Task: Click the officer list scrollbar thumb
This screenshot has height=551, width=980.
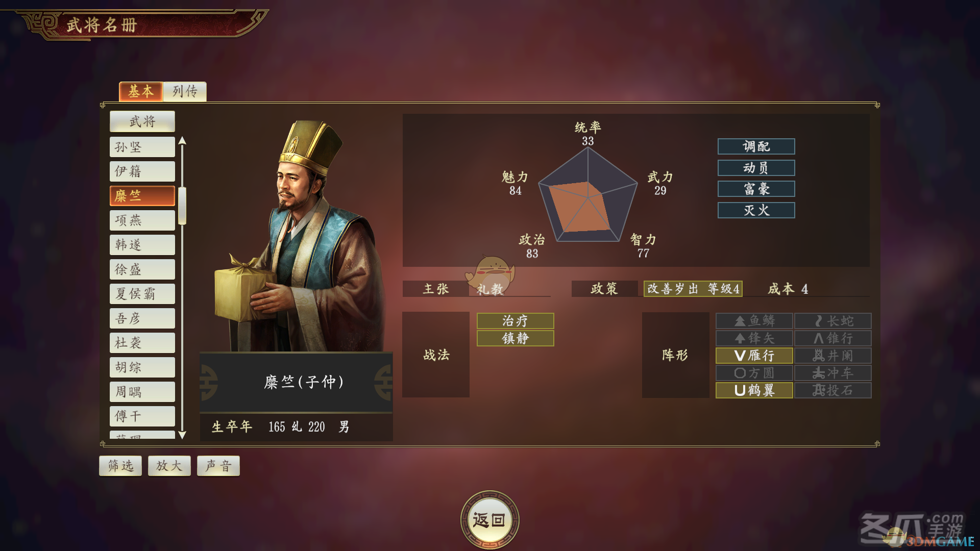Action: coord(182,206)
